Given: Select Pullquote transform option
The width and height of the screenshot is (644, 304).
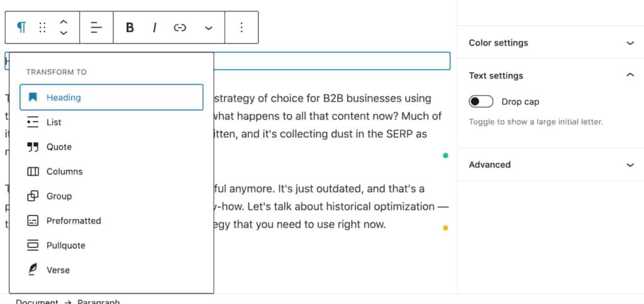Looking at the screenshot, I should (65, 245).
